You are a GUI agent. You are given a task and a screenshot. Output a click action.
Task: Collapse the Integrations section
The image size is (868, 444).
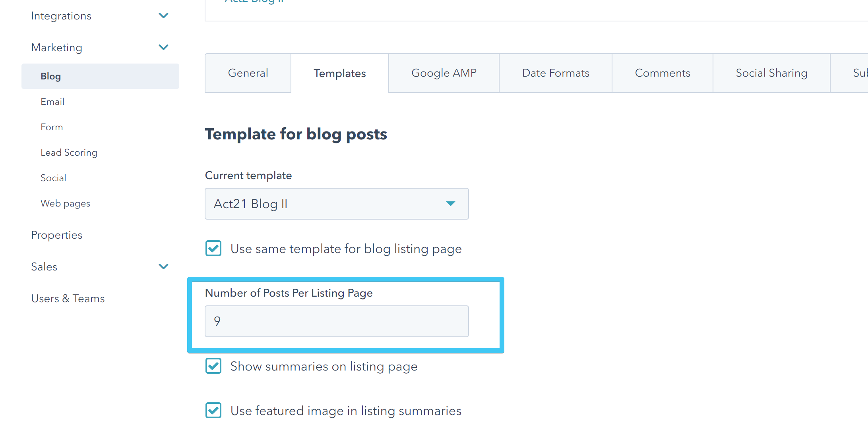[x=163, y=15]
